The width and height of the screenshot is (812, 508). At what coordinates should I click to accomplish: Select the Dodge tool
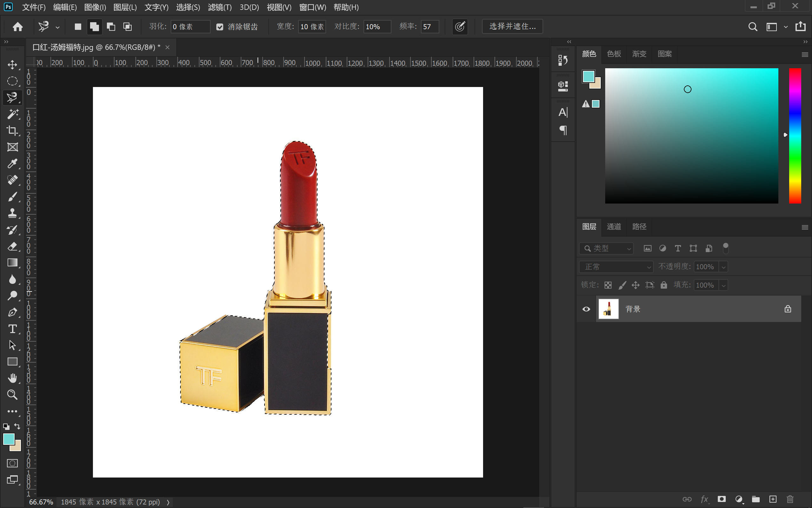click(x=12, y=296)
